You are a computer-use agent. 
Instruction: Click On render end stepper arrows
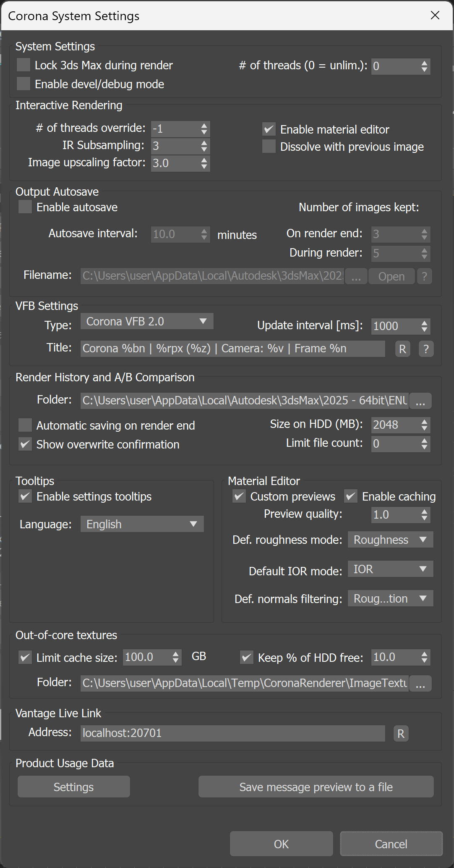[x=425, y=234]
